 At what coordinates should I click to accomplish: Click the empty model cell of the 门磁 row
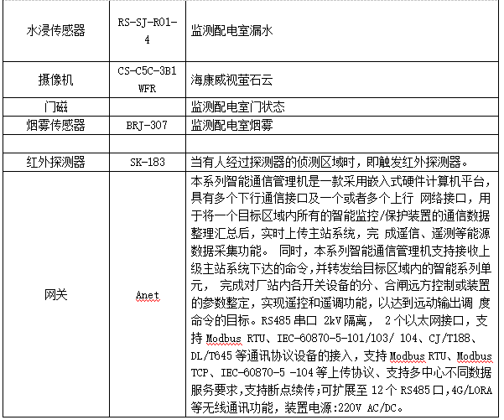click(148, 106)
